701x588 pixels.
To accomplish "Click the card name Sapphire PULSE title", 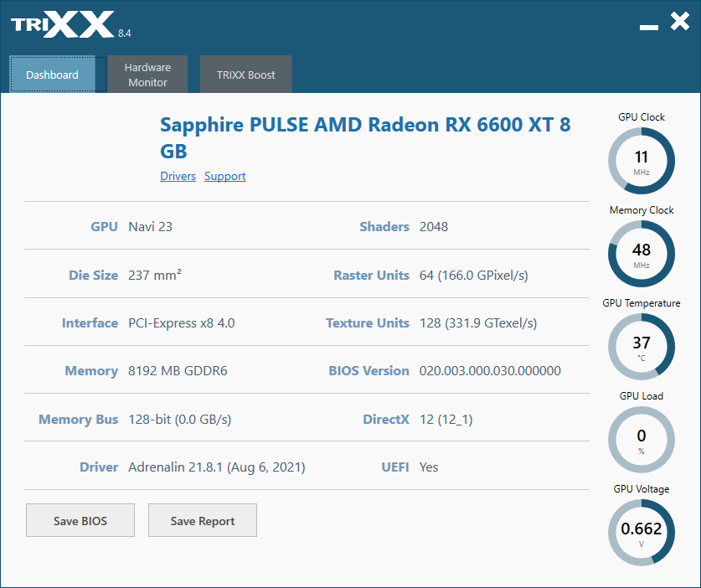I will click(365, 137).
